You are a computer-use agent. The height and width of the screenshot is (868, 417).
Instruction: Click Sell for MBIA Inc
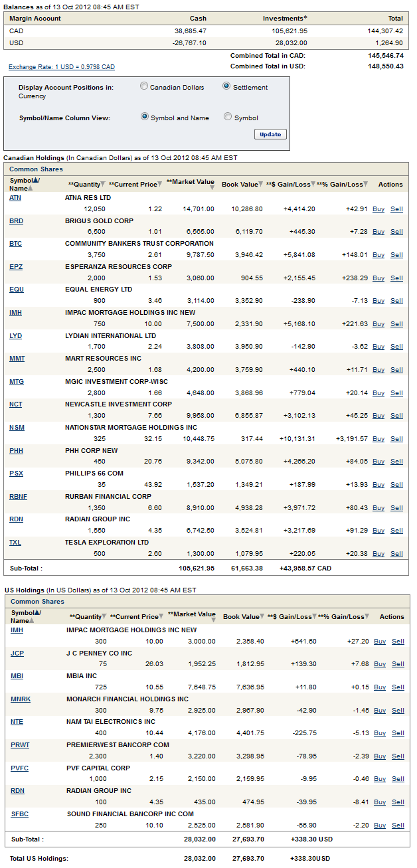click(398, 687)
